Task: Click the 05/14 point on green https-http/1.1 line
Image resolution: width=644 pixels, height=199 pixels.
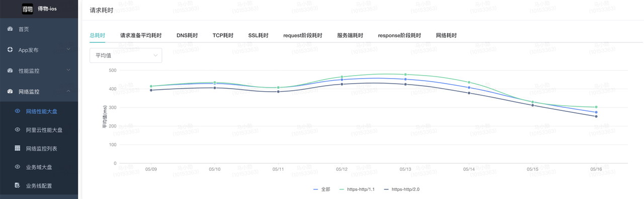Action: [x=469, y=82]
